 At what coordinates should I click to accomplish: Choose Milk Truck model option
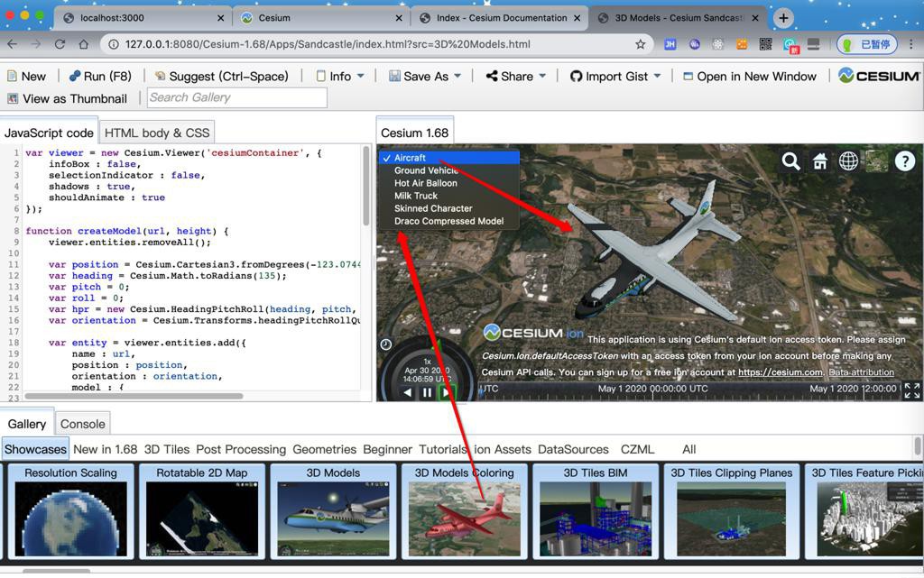(449, 196)
